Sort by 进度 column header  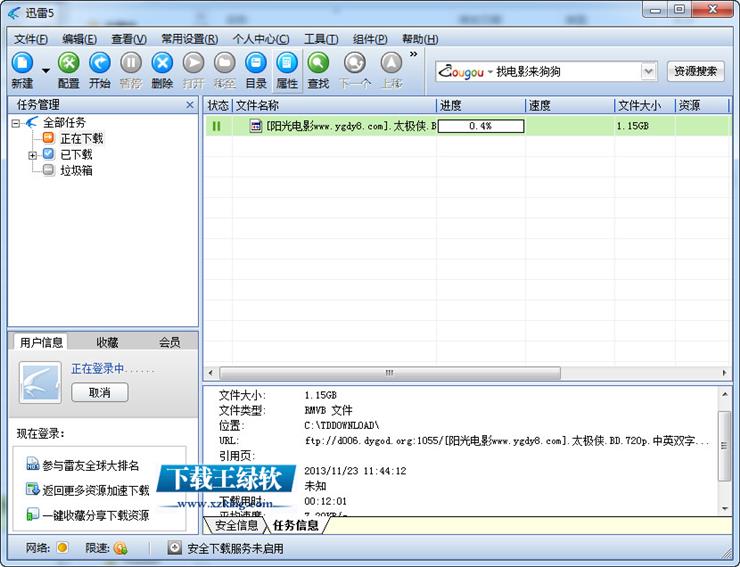(480, 105)
